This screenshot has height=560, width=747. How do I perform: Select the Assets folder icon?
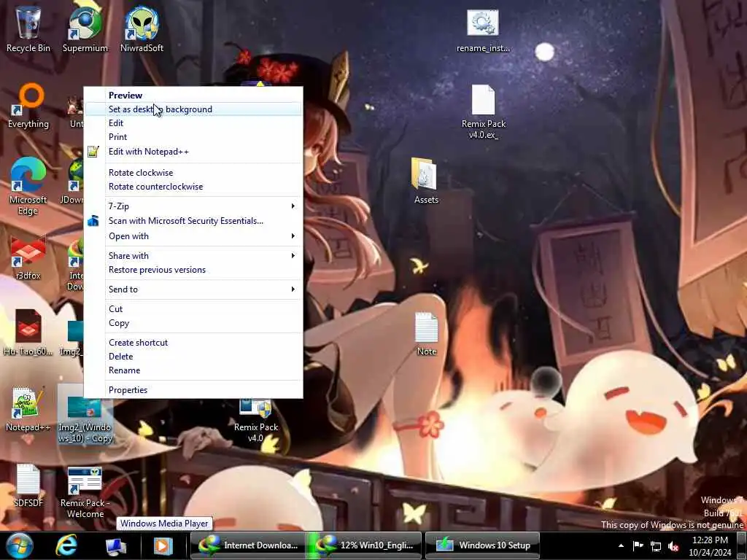click(425, 180)
